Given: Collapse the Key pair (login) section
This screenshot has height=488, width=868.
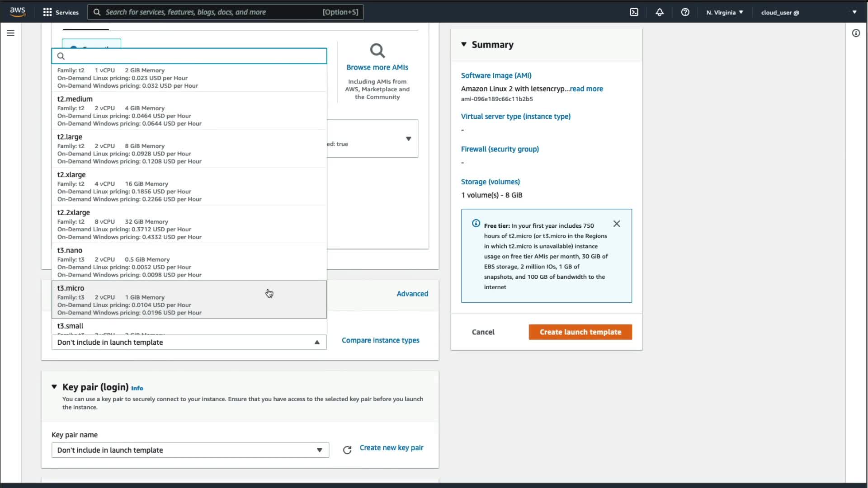Looking at the screenshot, I should (54, 387).
